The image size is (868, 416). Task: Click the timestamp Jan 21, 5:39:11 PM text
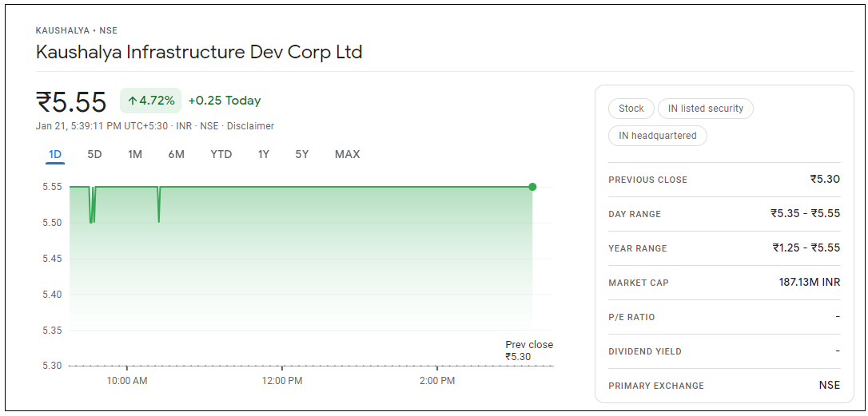tap(78, 126)
